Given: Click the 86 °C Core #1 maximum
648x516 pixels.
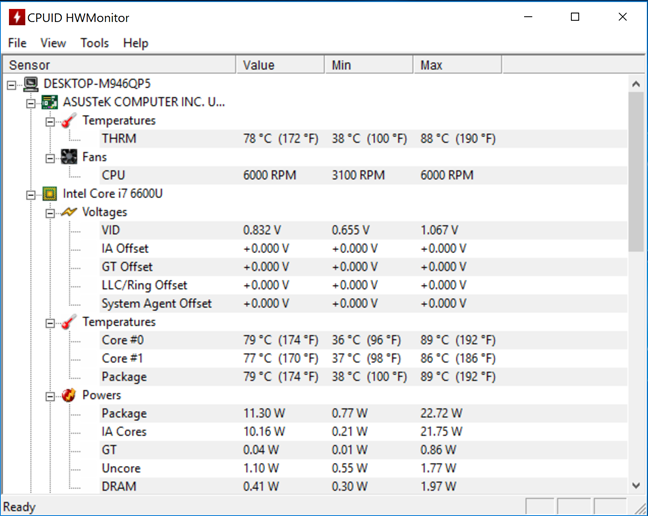Looking at the screenshot, I should tap(458, 358).
